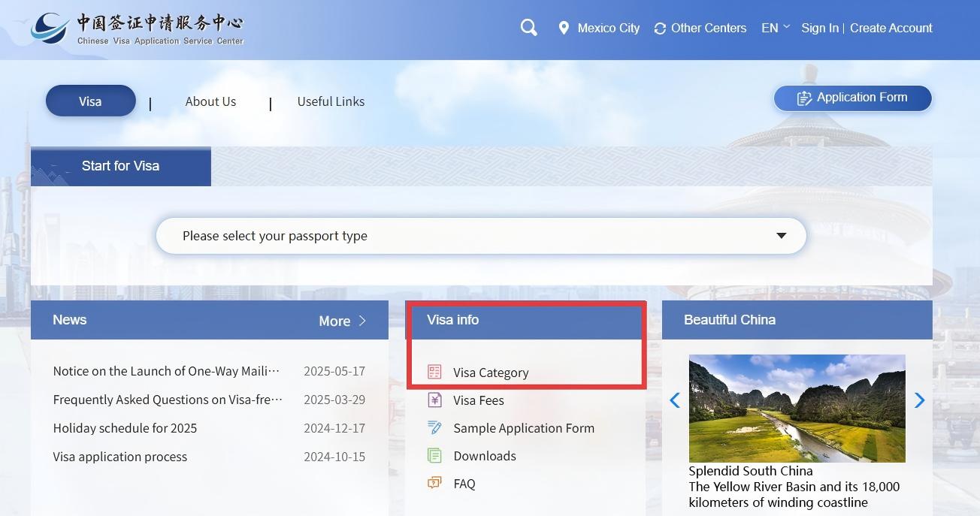Click the Sign In link
Image resolution: width=980 pixels, height=516 pixels.
[819, 28]
